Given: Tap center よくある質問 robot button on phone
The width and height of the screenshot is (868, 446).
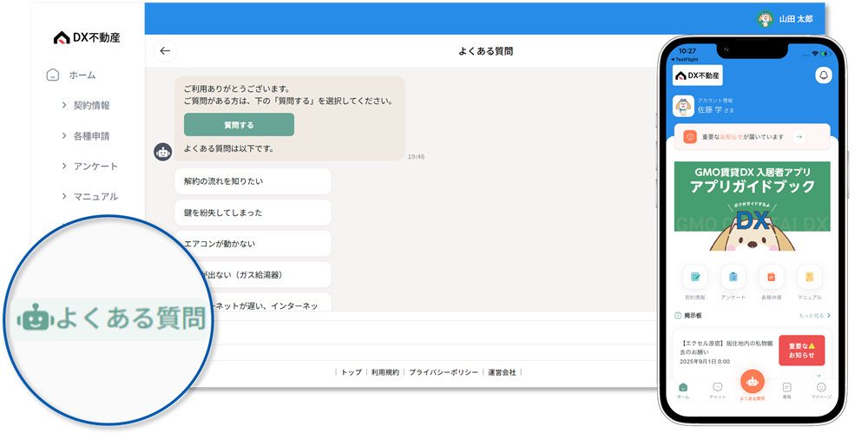Looking at the screenshot, I should tap(753, 383).
